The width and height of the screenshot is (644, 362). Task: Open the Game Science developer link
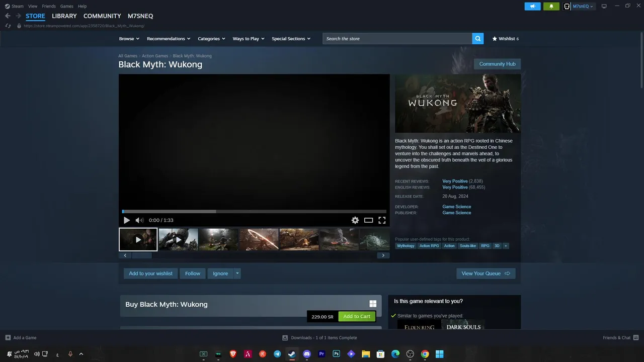click(457, 207)
